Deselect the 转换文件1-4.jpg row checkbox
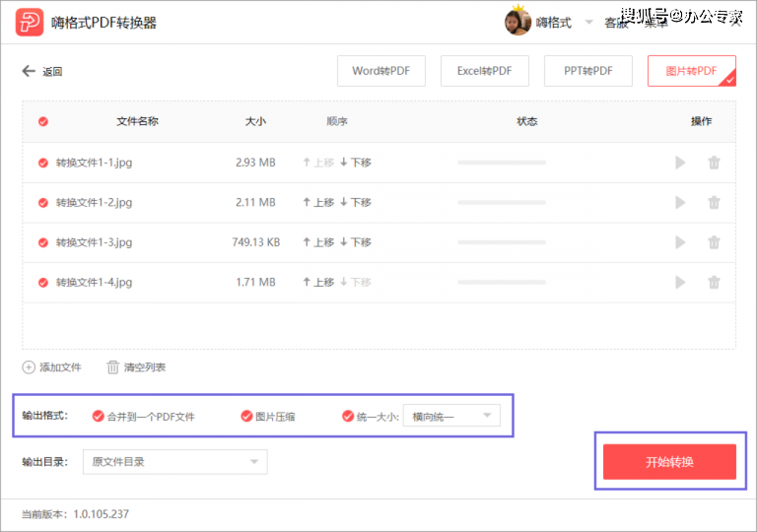Image resolution: width=757 pixels, height=532 pixels. (43, 283)
